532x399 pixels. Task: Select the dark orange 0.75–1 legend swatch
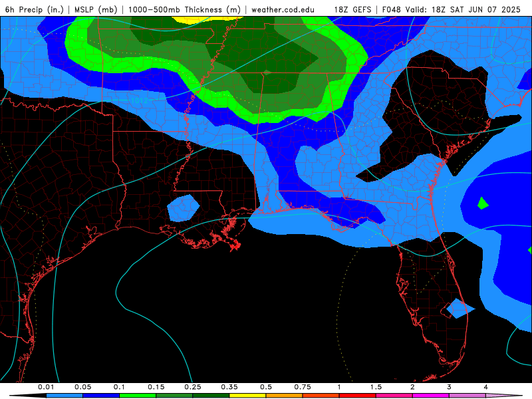click(321, 396)
